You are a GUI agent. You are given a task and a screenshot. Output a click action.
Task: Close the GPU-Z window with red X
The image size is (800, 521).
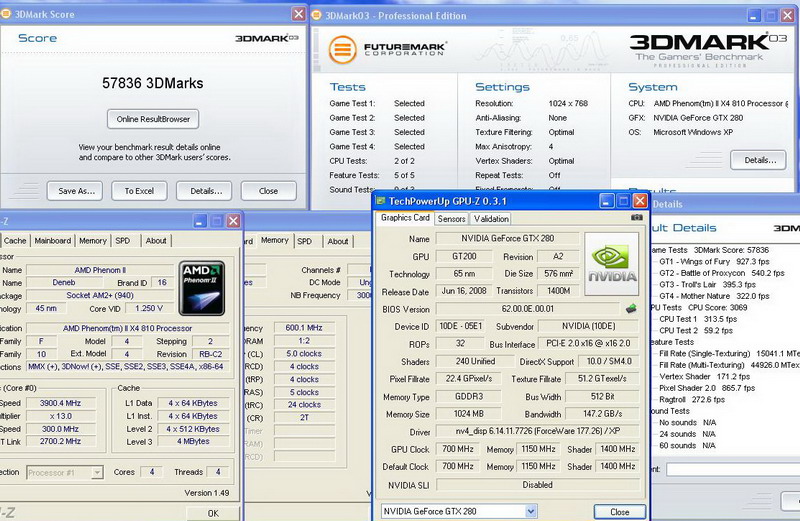pyautogui.click(x=640, y=201)
